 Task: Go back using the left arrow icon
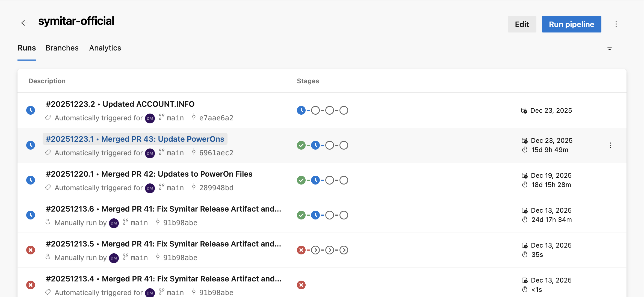[25, 23]
